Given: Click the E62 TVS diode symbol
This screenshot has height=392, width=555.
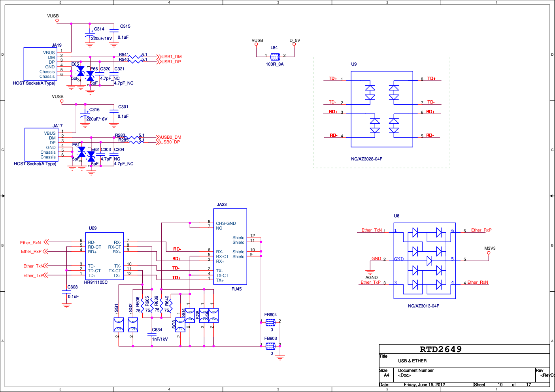Looking at the screenshot, I should point(91,157).
